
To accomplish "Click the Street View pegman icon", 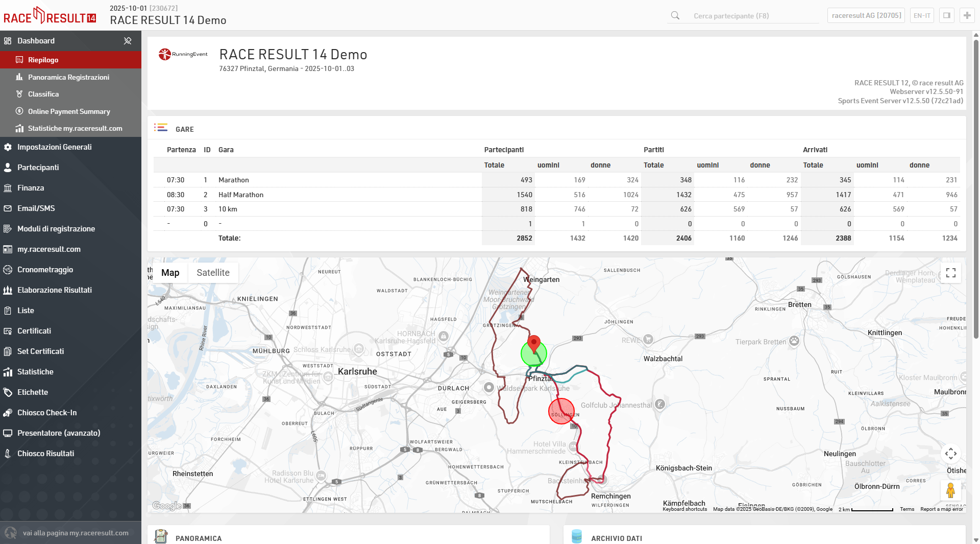I will point(950,490).
